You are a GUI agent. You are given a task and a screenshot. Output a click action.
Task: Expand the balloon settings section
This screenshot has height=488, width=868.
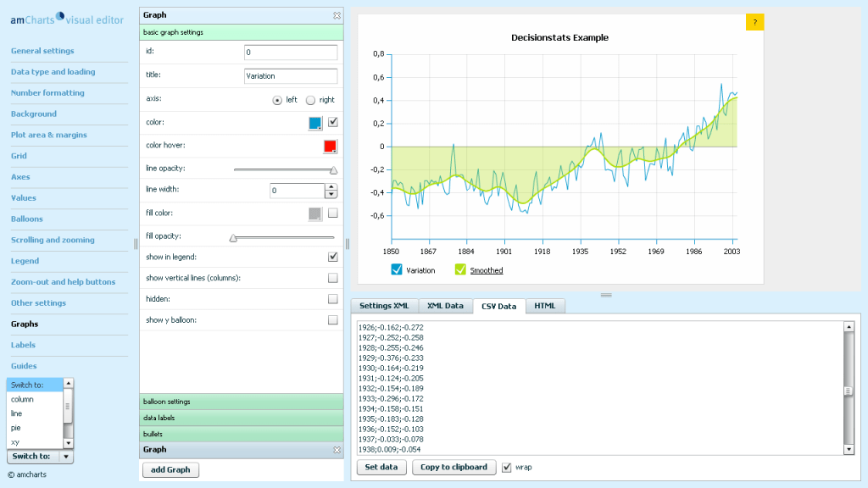242,402
